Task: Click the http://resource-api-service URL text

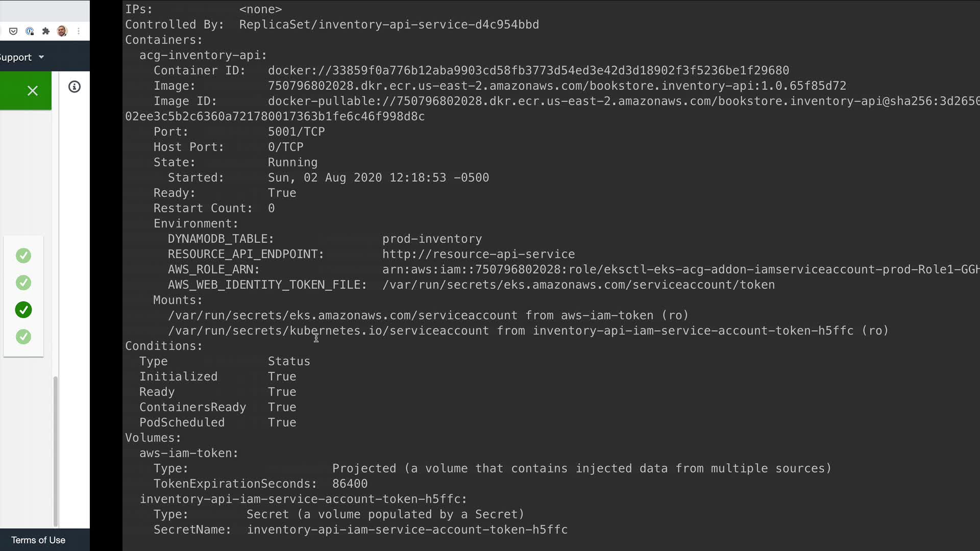Action: point(478,254)
